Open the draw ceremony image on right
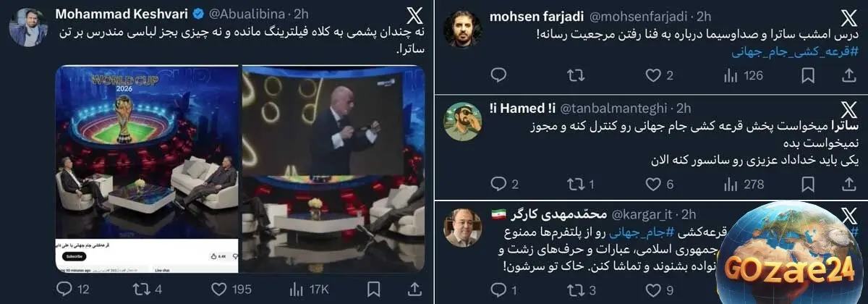The width and height of the screenshot is (868, 304). pyautogui.click(x=333, y=169)
